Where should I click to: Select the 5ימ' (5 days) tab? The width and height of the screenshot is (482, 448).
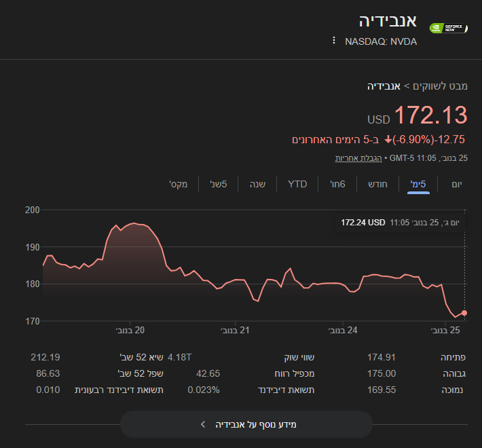point(418,184)
